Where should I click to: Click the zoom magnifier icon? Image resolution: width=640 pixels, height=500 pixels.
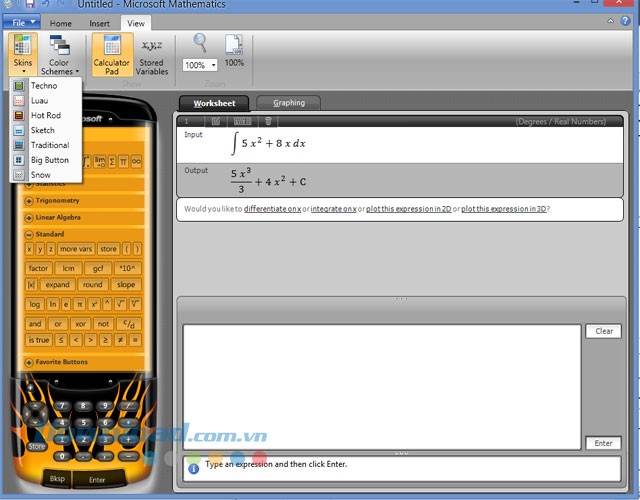(x=200, y=43)
